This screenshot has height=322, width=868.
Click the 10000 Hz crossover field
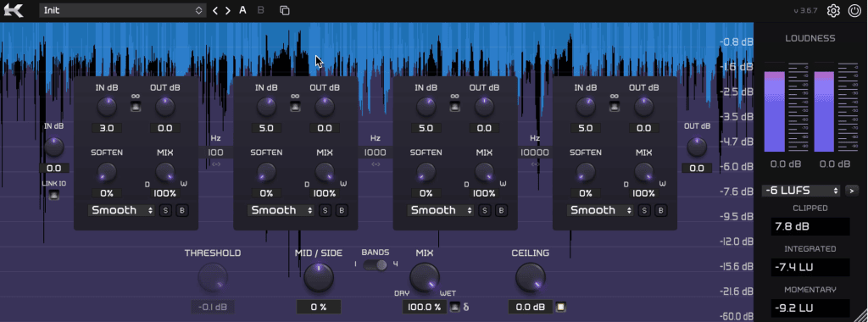pyautogui.click(x=535, y=153)
